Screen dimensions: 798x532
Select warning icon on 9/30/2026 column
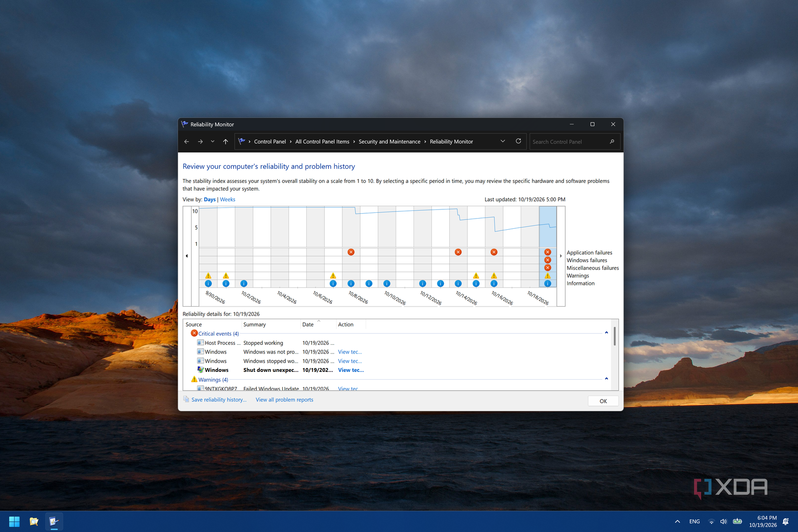click(208, 276)
